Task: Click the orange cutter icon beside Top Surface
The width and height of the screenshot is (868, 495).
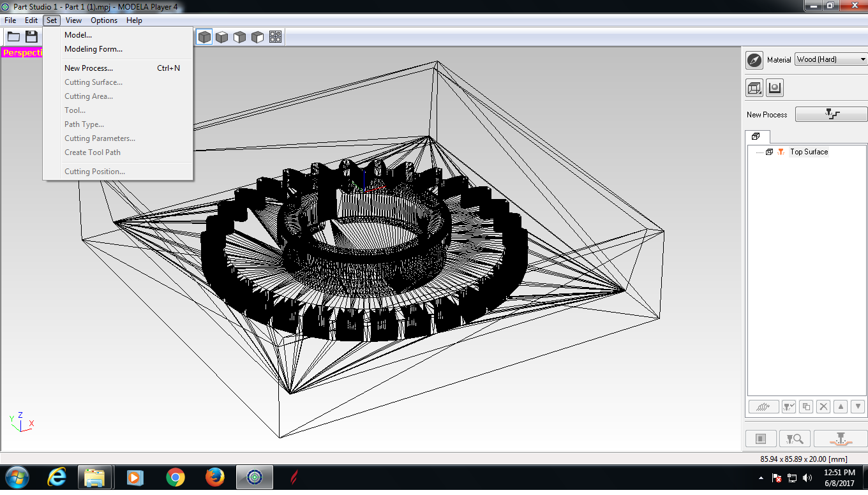Action: pyautogui.click(x=781, y=152)
